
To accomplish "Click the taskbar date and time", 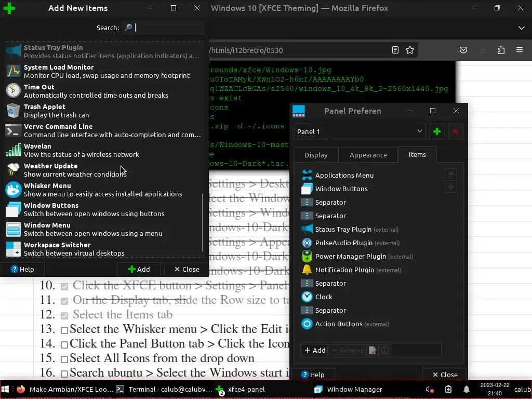I will click(x=495, y=390).
